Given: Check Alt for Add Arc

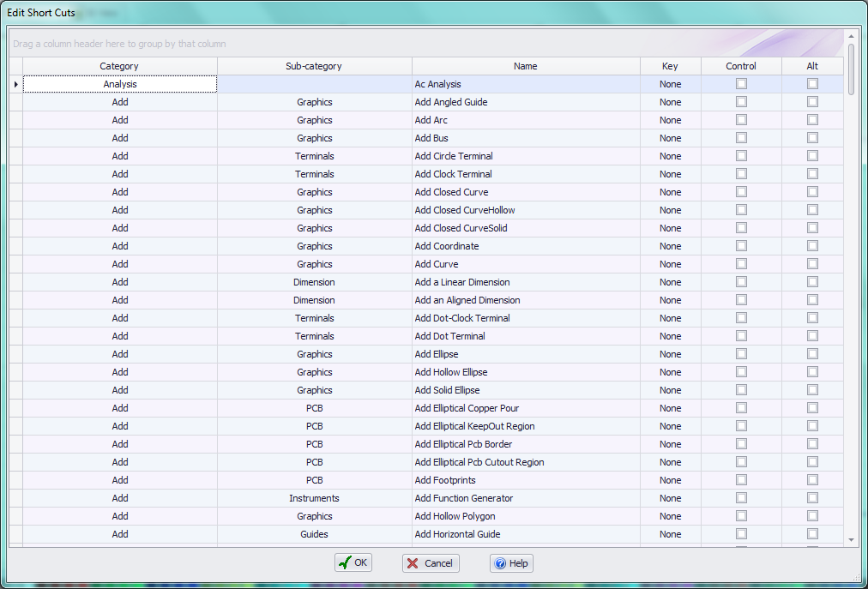Looking at the screenshot, I should coord(812,119).
